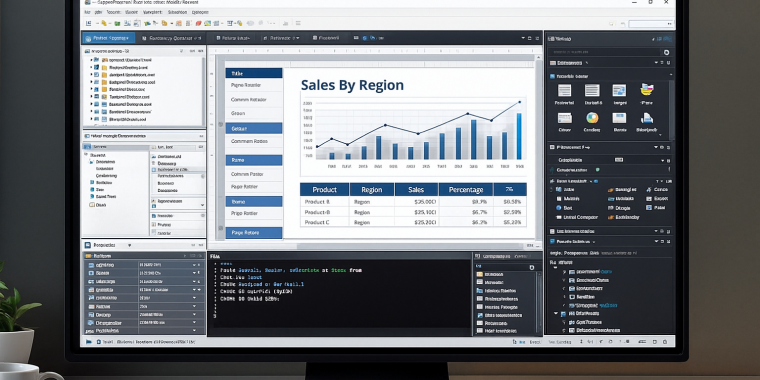Screen dimensions: 760x380
Task: Select the 'Sales' table column header
Action: coord(416,190)
